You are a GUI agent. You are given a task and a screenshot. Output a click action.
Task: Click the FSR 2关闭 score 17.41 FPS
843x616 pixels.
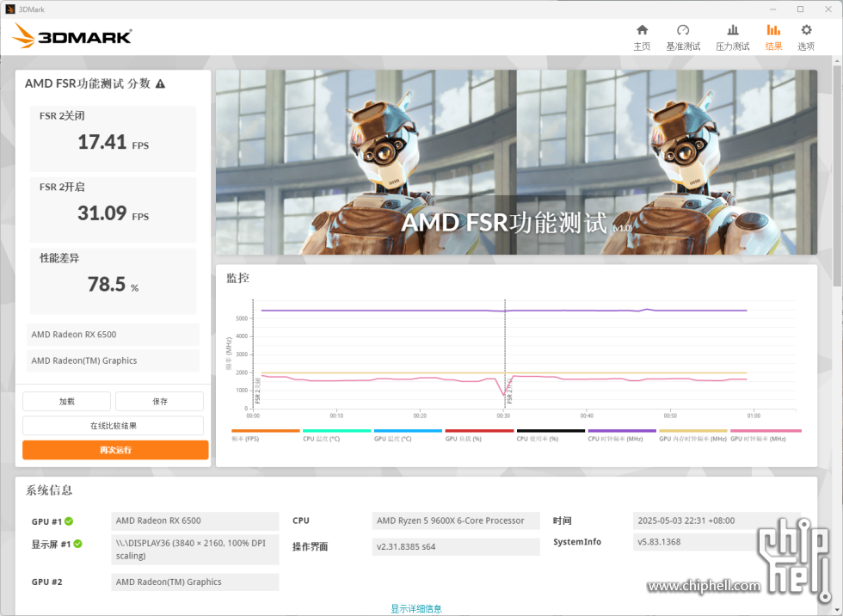(114, 143)
